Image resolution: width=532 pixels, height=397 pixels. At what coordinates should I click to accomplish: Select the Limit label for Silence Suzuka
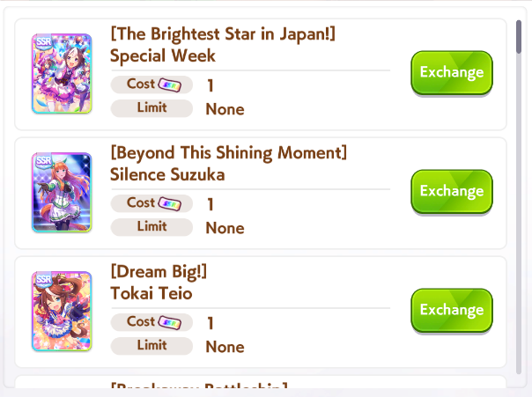[x=151, y=227]
